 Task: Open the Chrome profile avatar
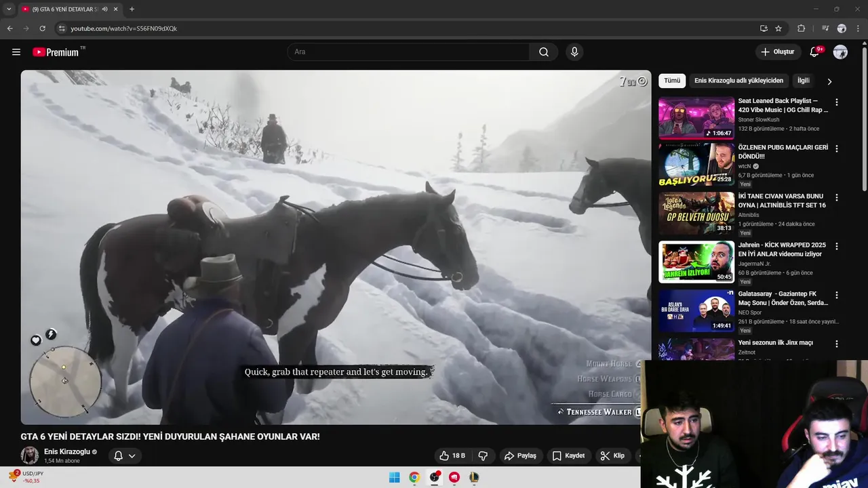tap(842, 28)
